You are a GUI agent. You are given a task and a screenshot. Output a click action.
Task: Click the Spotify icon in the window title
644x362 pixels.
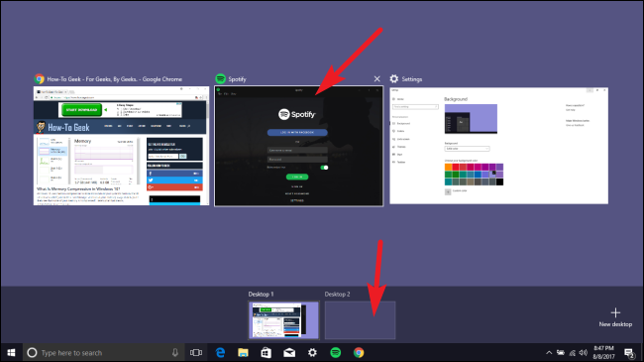(x=221, y=78)
